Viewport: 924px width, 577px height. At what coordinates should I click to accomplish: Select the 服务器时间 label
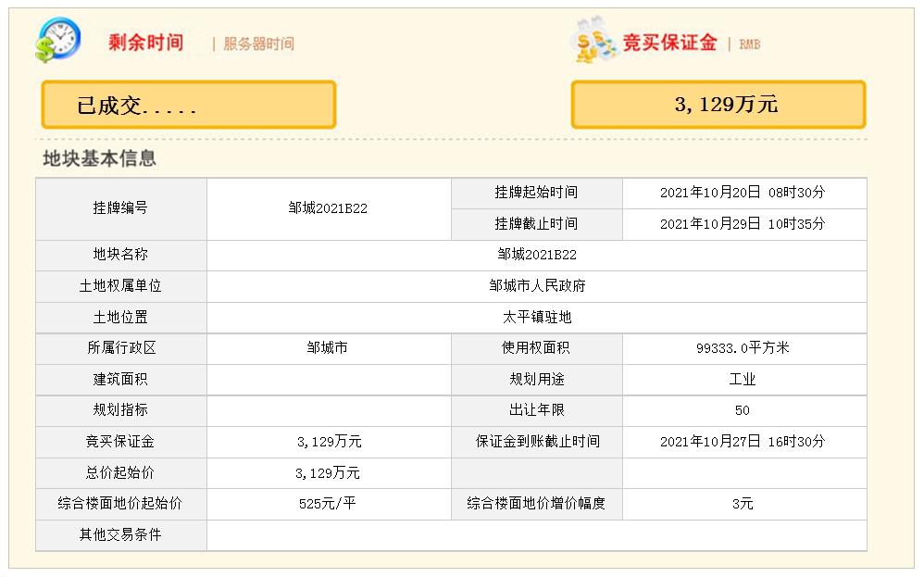[258, 44]
